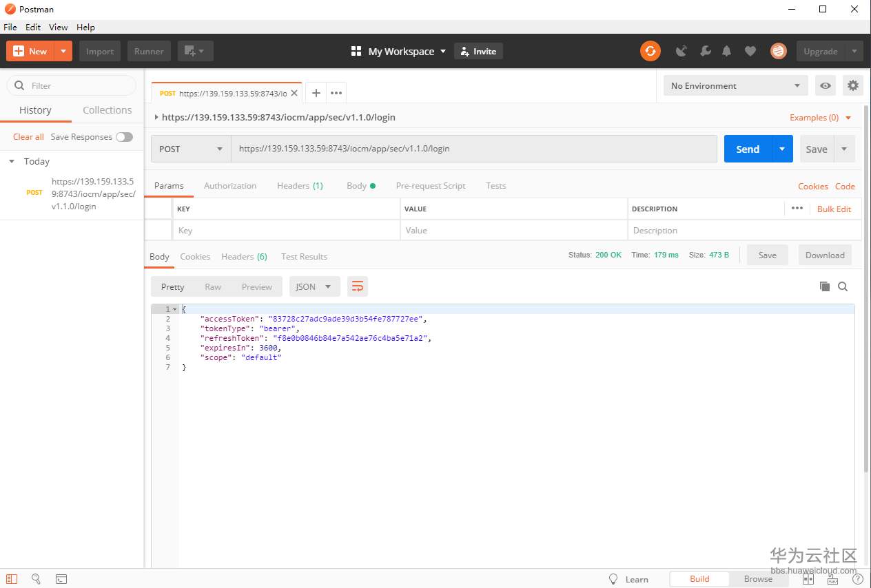Open the params column options ellipsis

click(x=797, y=208)
